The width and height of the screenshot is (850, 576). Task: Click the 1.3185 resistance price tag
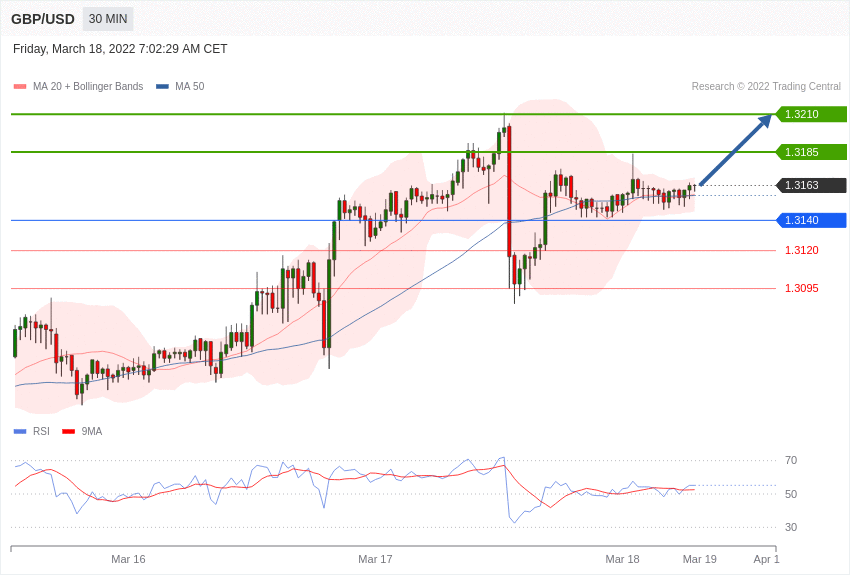coord(811,152)
